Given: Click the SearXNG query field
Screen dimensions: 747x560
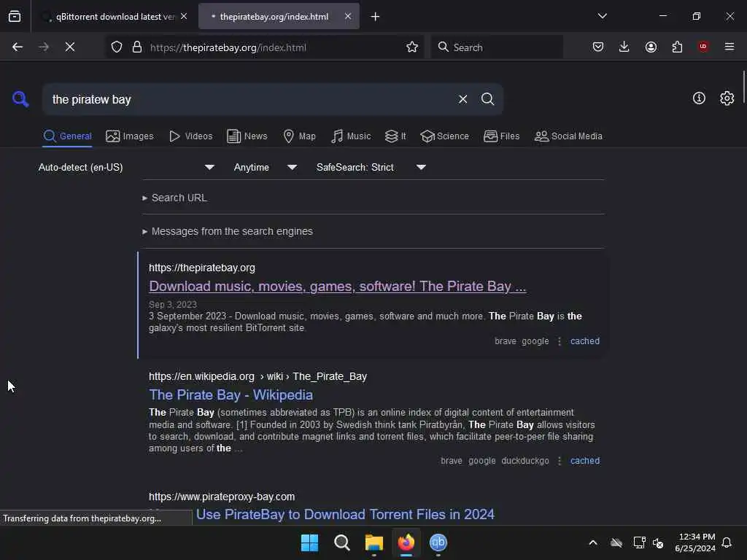Looking at the screenshot, I should click(x=252, y=99).
